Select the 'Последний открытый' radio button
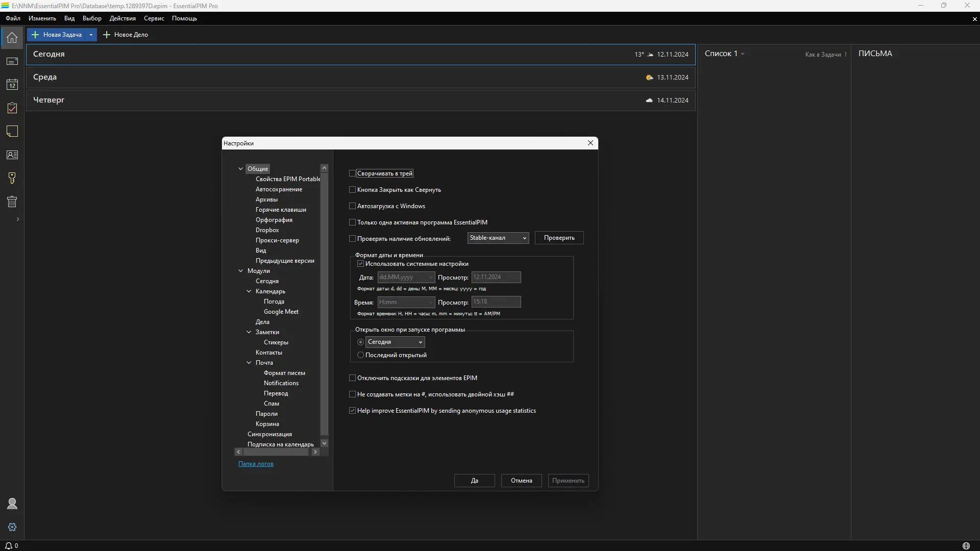Viewport: 980px width, 551px height. tap(360, 355)
